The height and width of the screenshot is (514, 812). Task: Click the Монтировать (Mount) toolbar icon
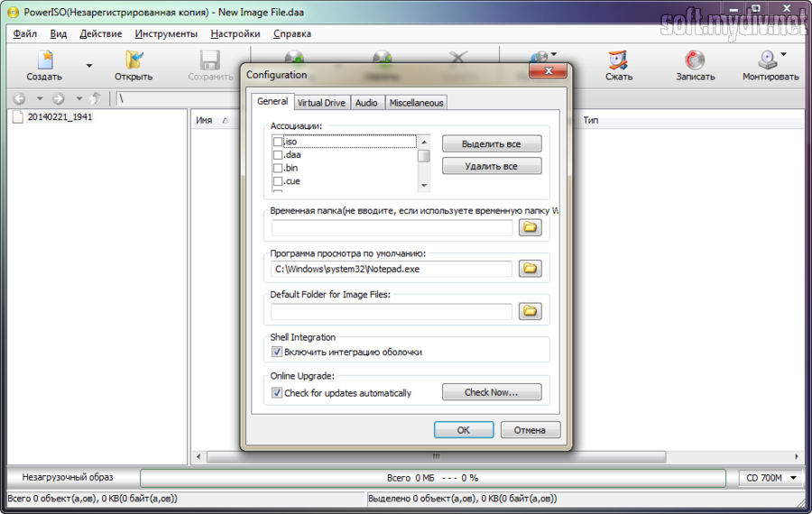[770, 66]
